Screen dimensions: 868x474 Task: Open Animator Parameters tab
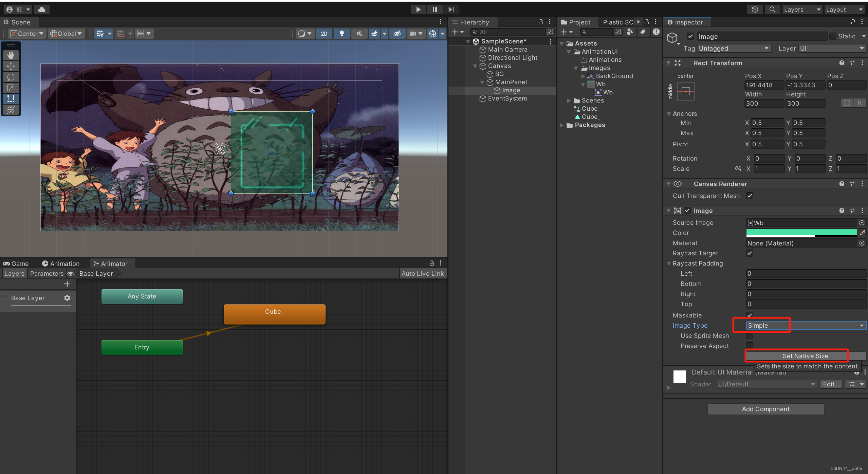tap(47, 274)
